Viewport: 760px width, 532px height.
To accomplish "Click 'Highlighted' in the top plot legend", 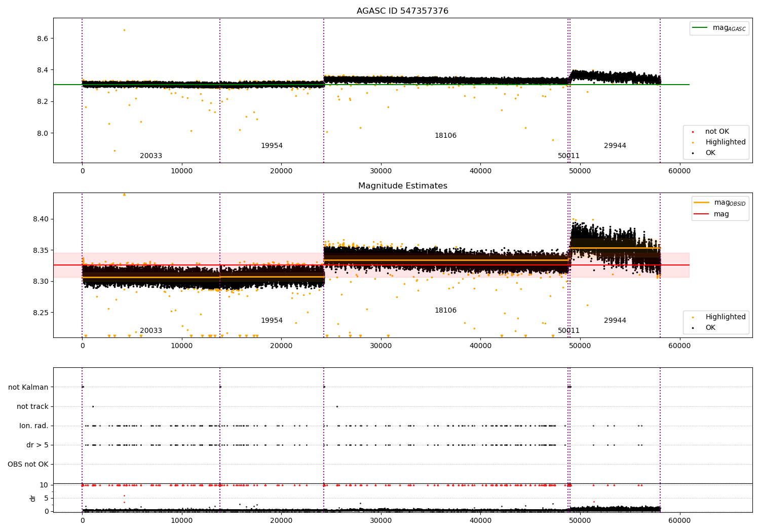I will pos(726,142).
